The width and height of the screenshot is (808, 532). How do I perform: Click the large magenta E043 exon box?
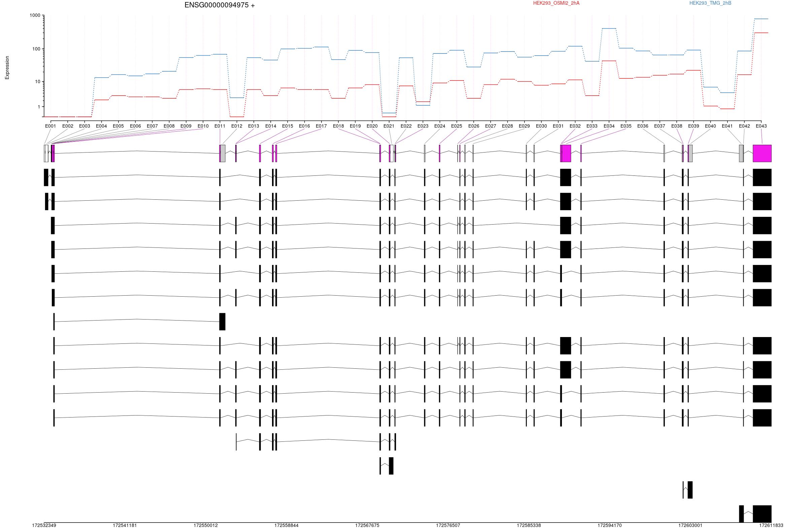[x=762, y=154]
